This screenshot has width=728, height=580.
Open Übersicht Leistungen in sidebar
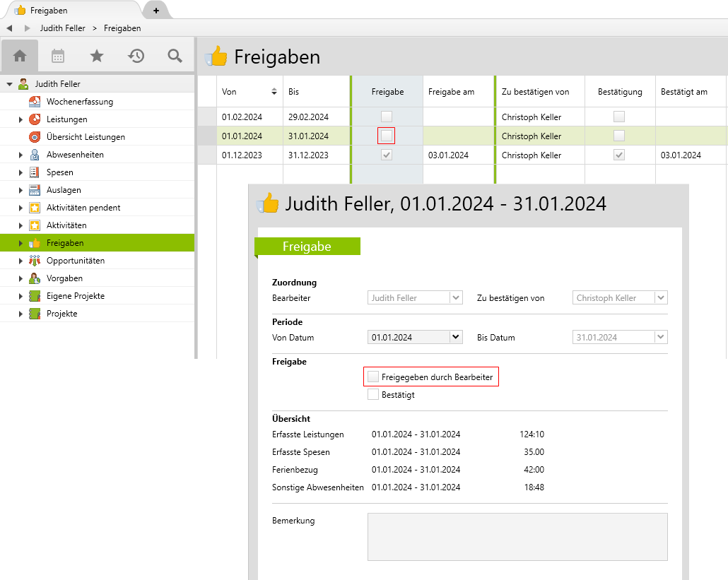(x=86, y=137)
